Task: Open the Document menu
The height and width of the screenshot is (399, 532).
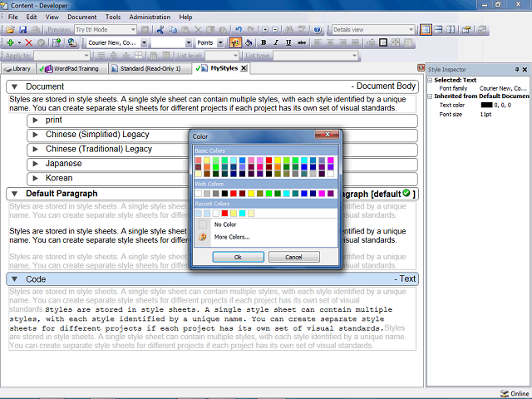Action: point(81,17)
